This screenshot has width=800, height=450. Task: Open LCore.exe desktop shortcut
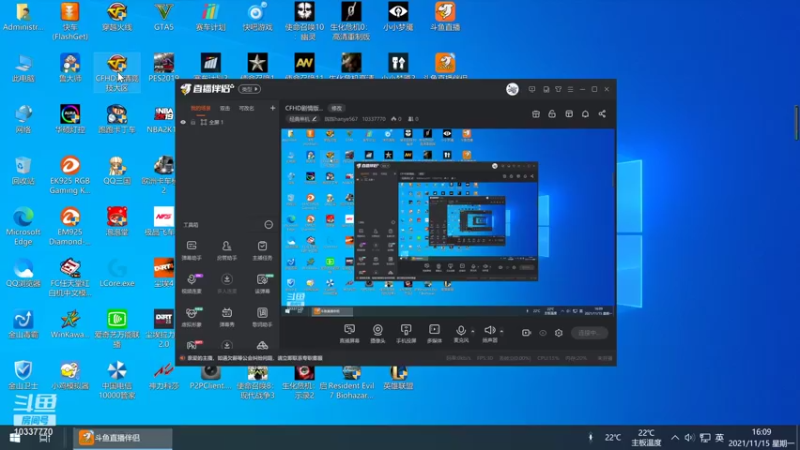(x=117, y=273)
